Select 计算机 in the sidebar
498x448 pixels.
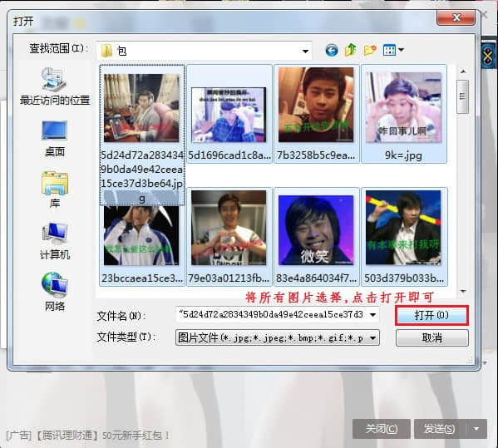click(x=55, y=241)
